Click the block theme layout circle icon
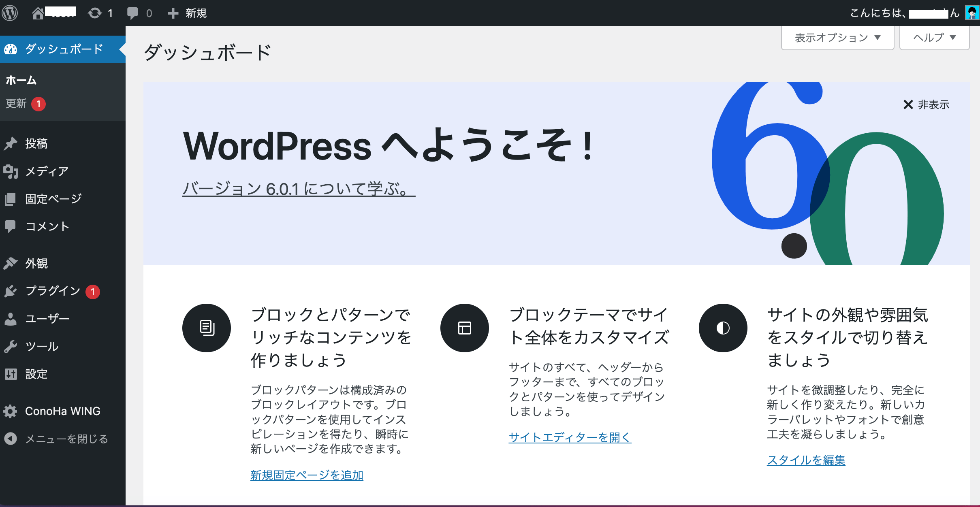This screenshot has height=507, width=980. click(465, 328)
